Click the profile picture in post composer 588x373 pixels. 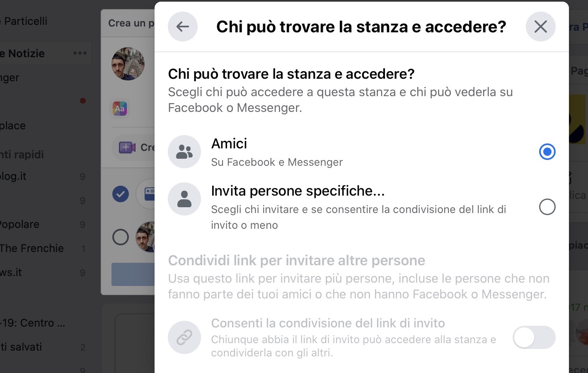[x=128, y=64]
